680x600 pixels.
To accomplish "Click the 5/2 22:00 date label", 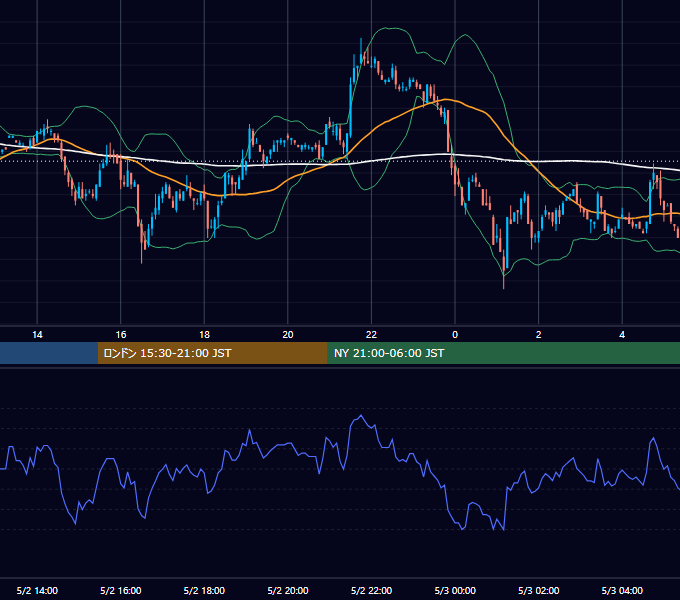I will pos(371,590).
